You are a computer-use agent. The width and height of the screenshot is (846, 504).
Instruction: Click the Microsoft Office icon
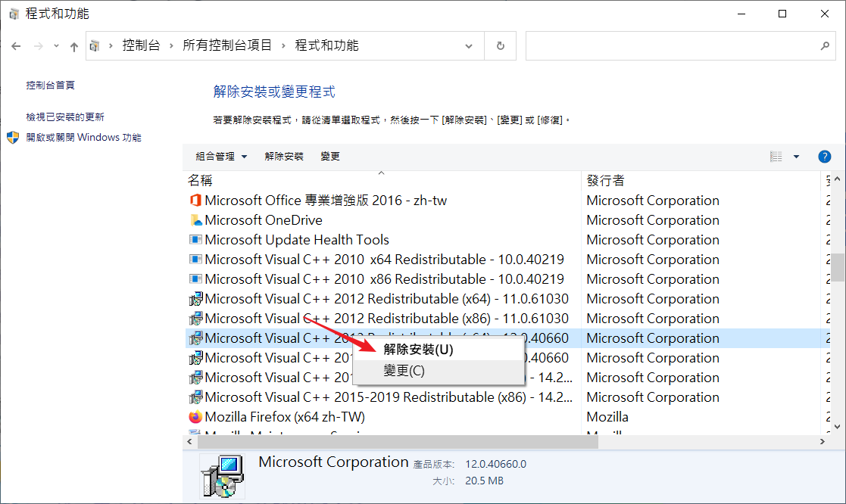point(195,201)
